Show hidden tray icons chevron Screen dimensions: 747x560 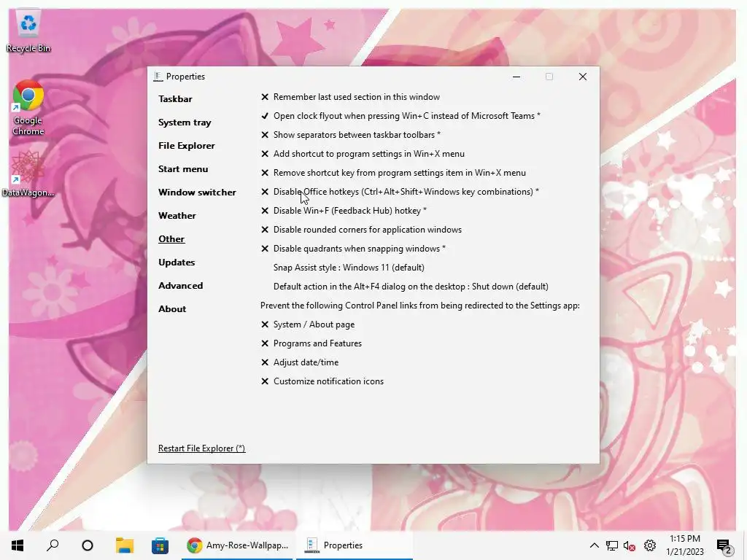pos(594,545)
